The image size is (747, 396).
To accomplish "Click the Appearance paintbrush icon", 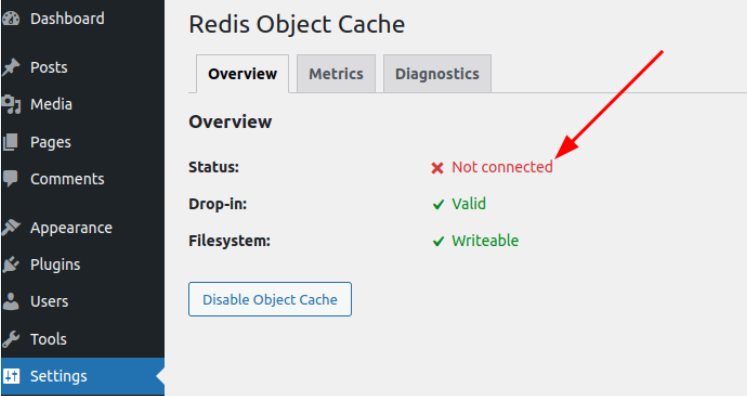I will pos(10,228).
